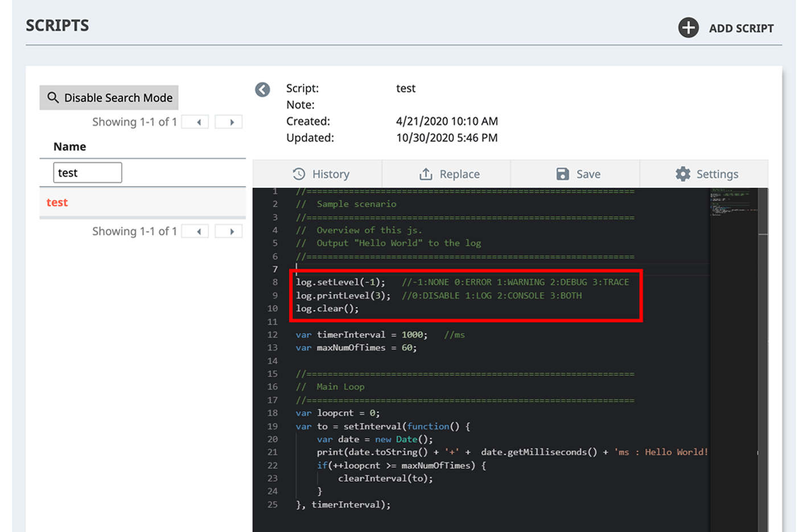
Task: Click the print(date.toString() code line
Action: pyautogui.click(x=512, y=452)
